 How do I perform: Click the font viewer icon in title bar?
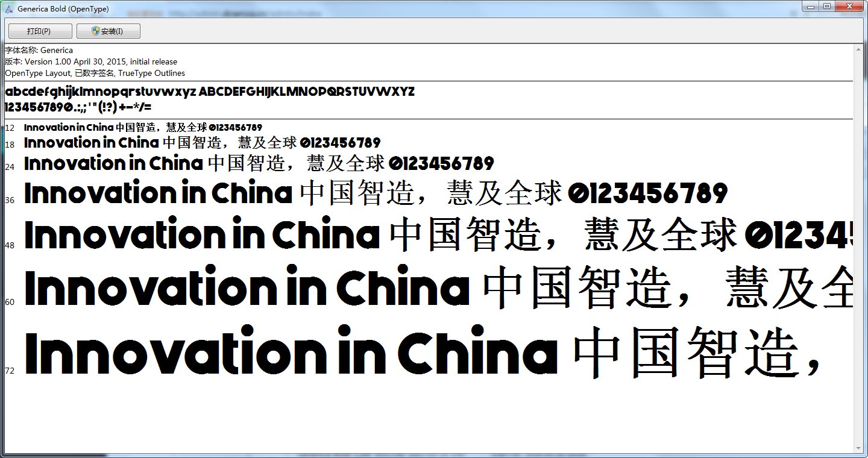coord(9,9)
